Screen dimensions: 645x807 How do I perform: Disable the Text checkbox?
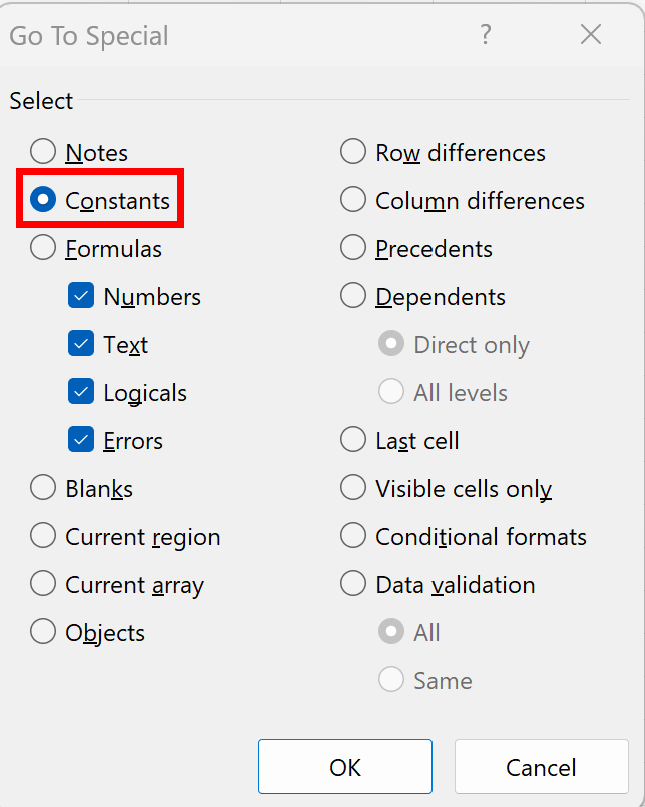[x=80, y=344]
